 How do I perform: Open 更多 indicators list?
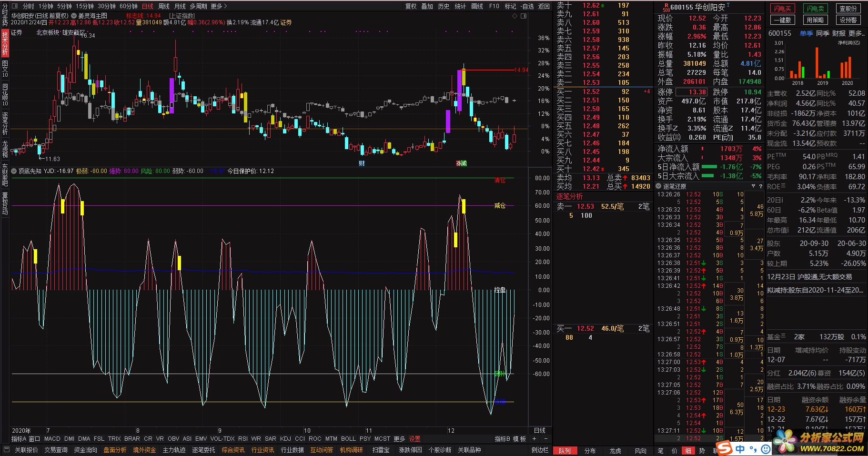click(399, 439)
